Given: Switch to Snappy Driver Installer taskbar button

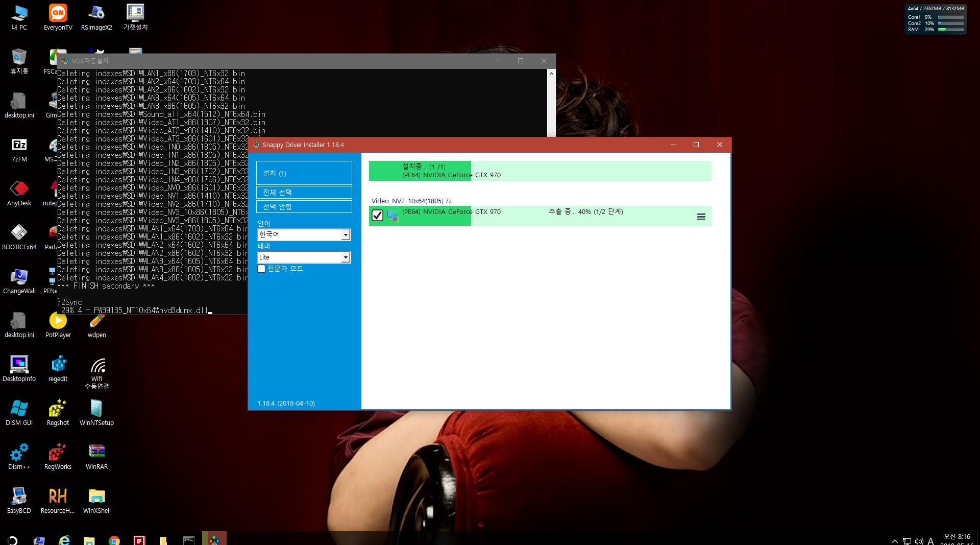Looking at the screenshot, I should 214,539.
